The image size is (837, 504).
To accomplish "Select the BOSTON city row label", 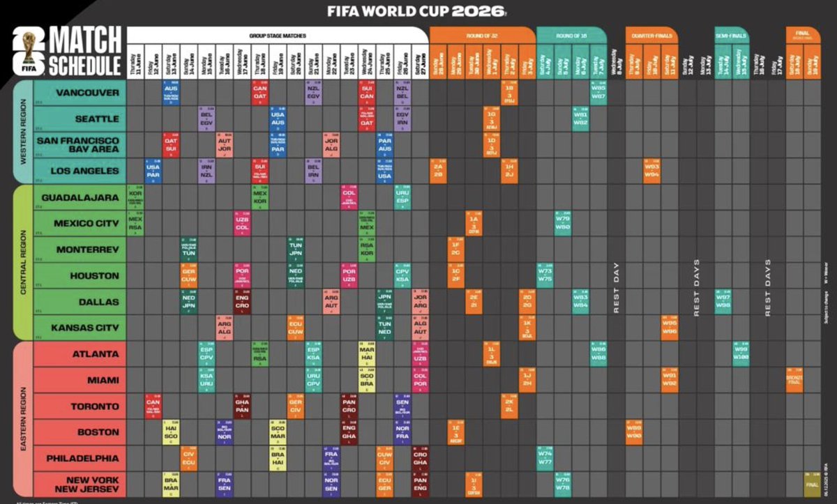I will coord(79,432).
